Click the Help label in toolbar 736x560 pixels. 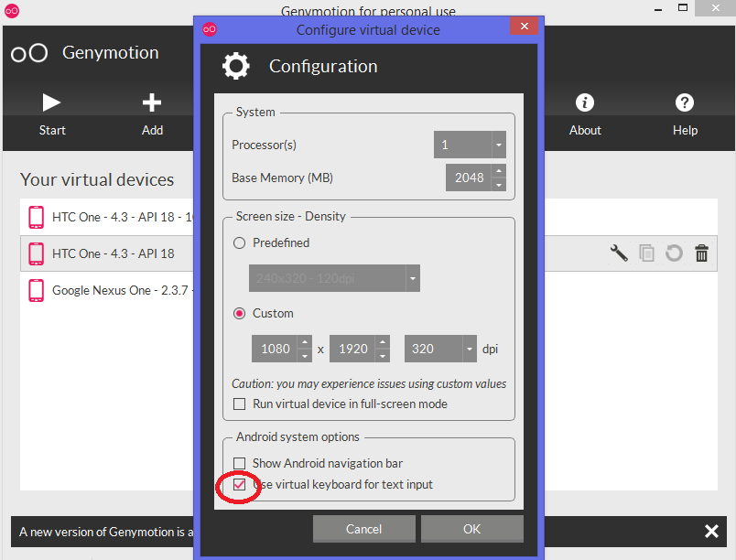[685, 130]
